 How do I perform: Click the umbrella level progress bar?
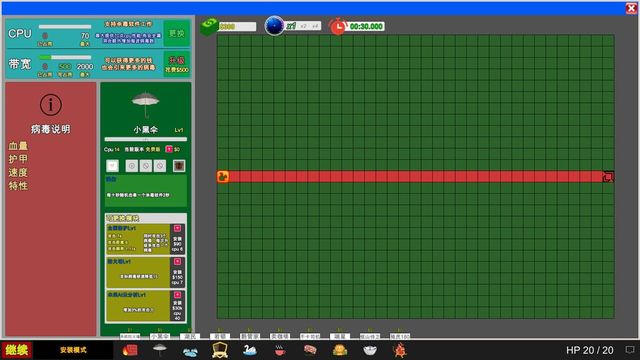146,139
